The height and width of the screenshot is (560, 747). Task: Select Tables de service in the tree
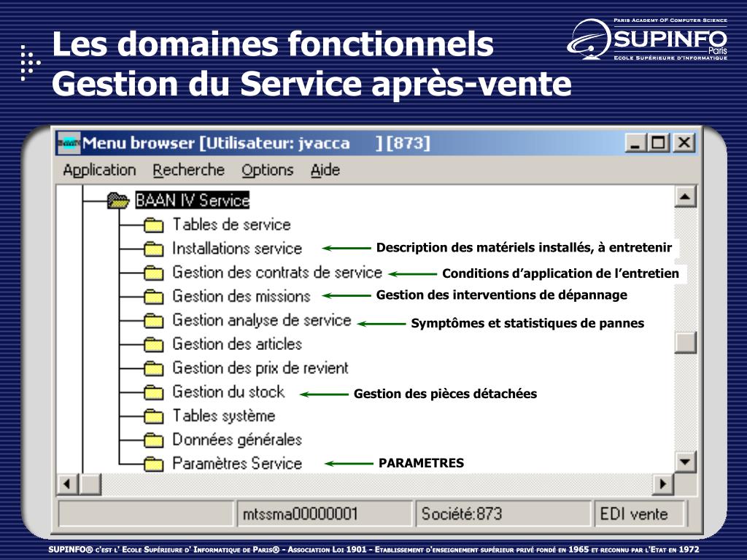[x=231, y=225]
